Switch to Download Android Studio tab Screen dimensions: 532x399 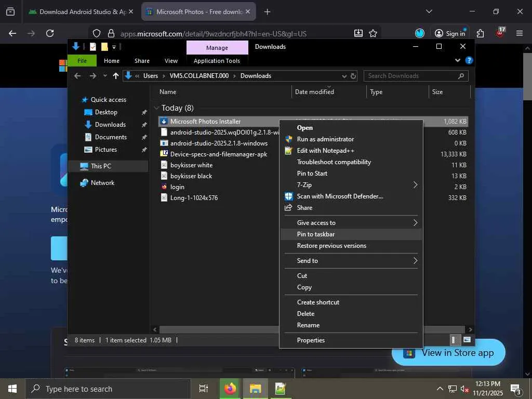click(x=81, y=11)
